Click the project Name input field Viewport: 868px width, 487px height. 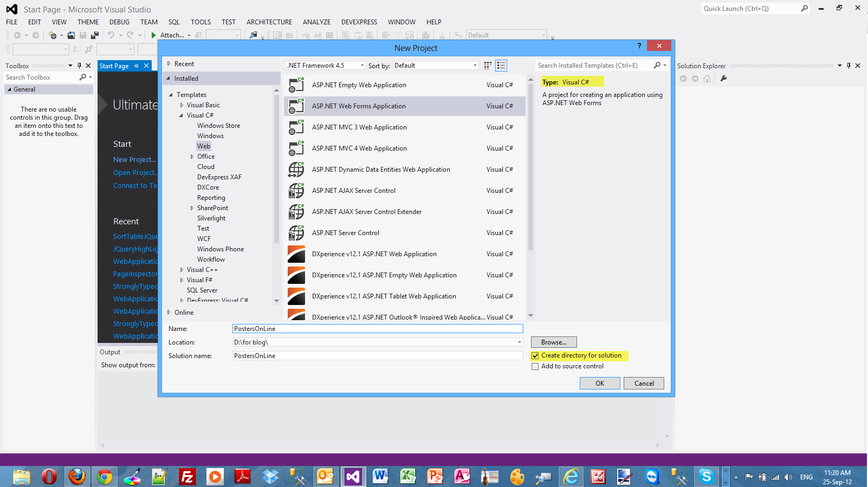(378, 329)
